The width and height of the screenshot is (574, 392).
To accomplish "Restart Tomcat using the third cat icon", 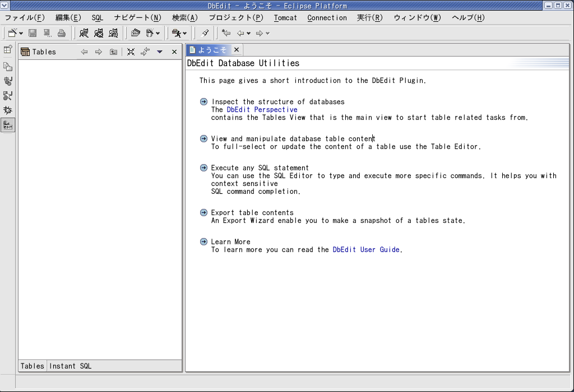I will tap(113, 33).
